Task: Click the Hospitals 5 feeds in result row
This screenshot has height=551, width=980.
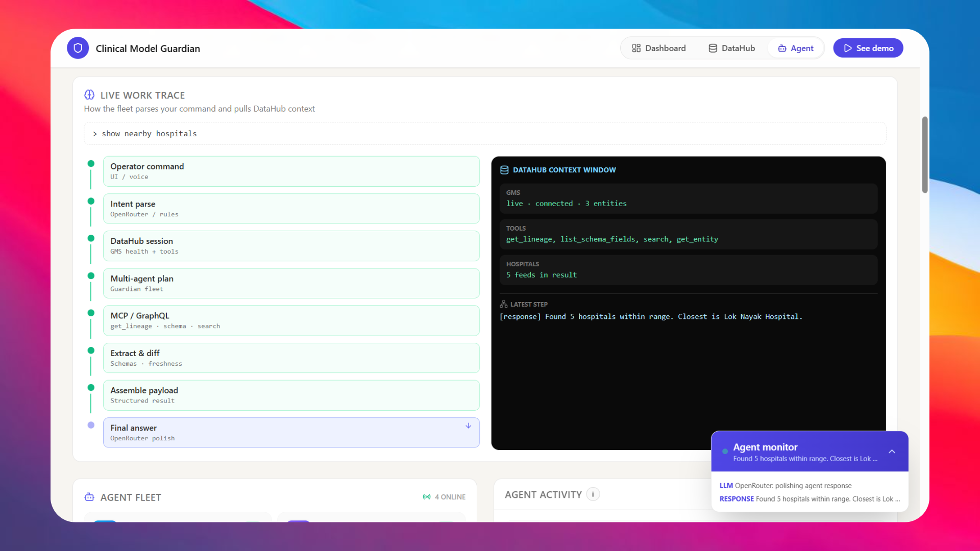Action: 688,270
